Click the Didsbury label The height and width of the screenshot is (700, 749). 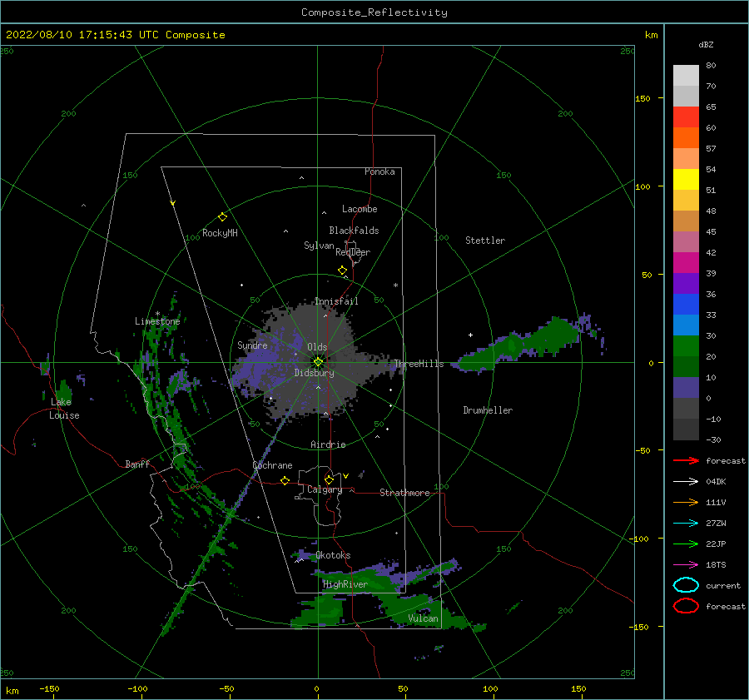[x=314, y=373]
